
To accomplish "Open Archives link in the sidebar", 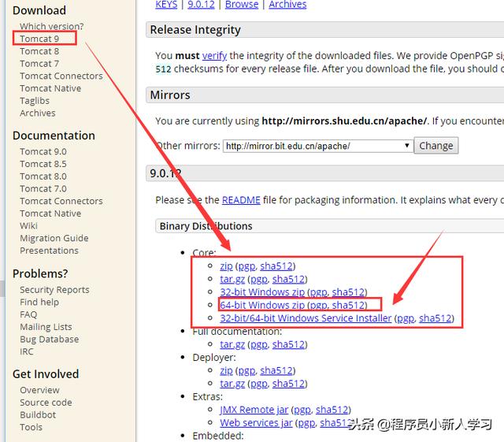I will [x=38, y=113].
